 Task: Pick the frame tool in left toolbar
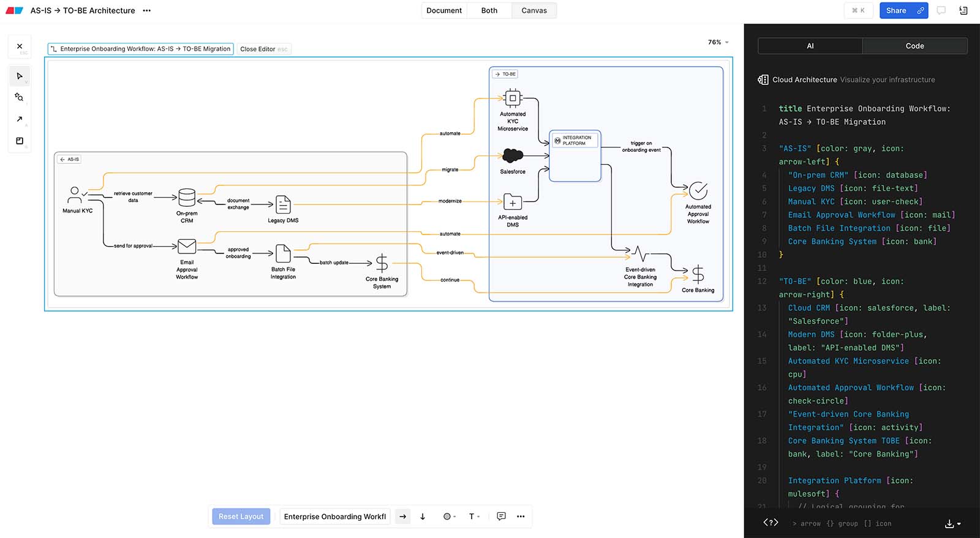tap(20, 141)
